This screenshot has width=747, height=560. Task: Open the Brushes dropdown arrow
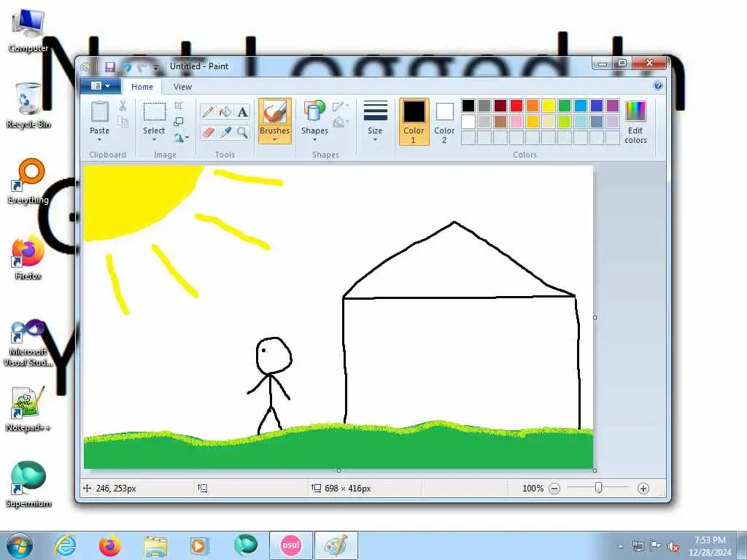(274, 140)
